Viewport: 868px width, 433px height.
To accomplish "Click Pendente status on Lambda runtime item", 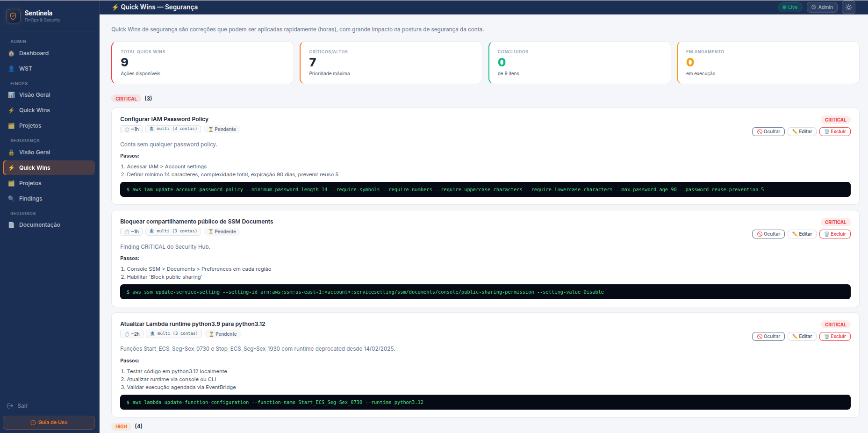I will [223, 334].
